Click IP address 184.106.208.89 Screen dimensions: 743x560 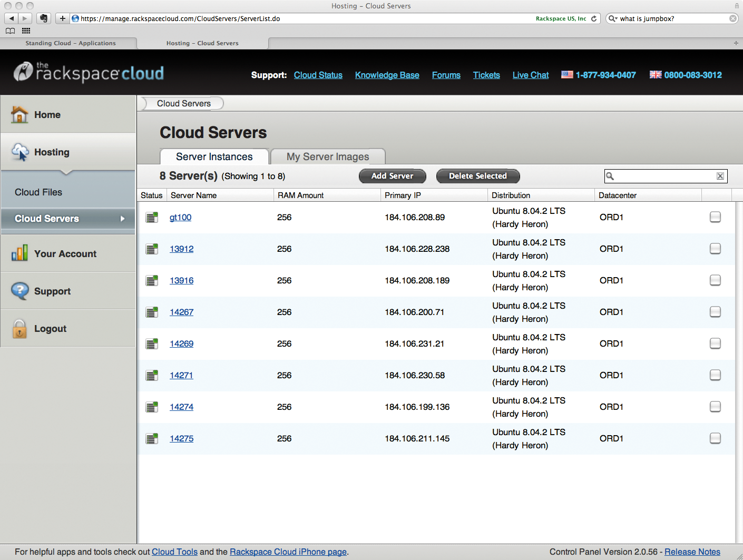(415, 217)
